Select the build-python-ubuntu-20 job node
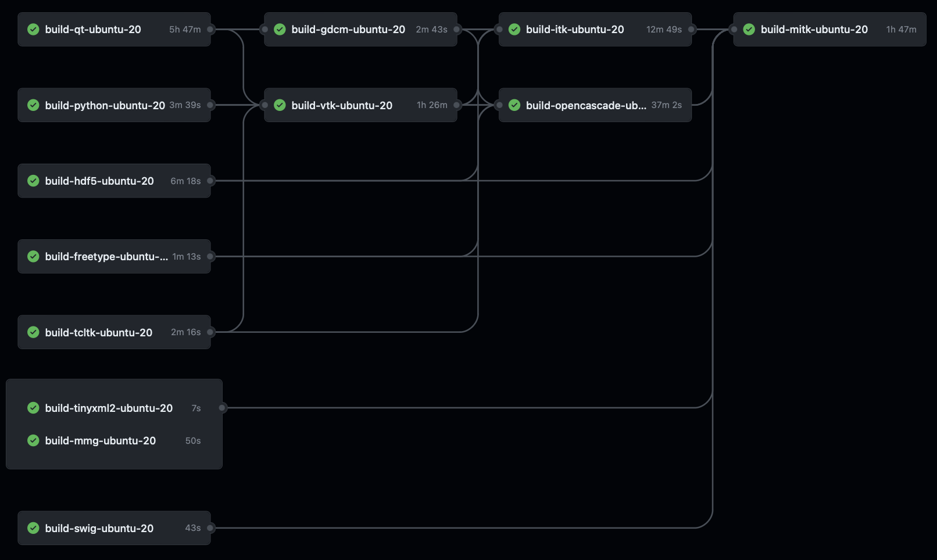 105,105
